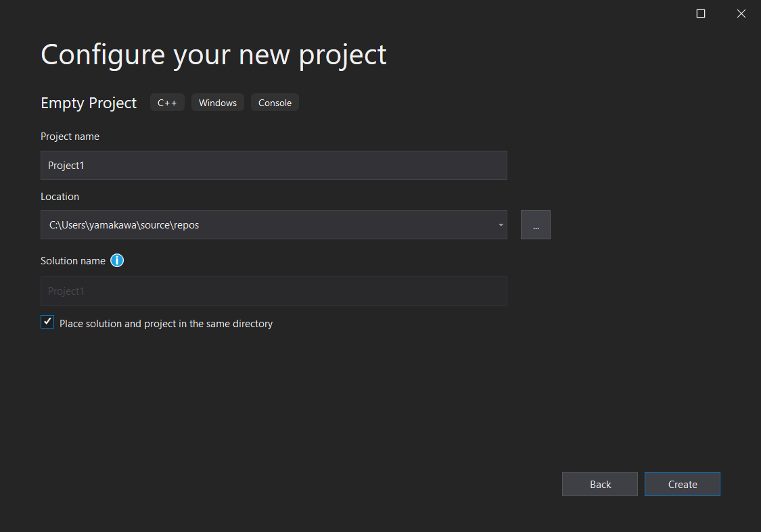Select the Console project type tag

(275, 103)
